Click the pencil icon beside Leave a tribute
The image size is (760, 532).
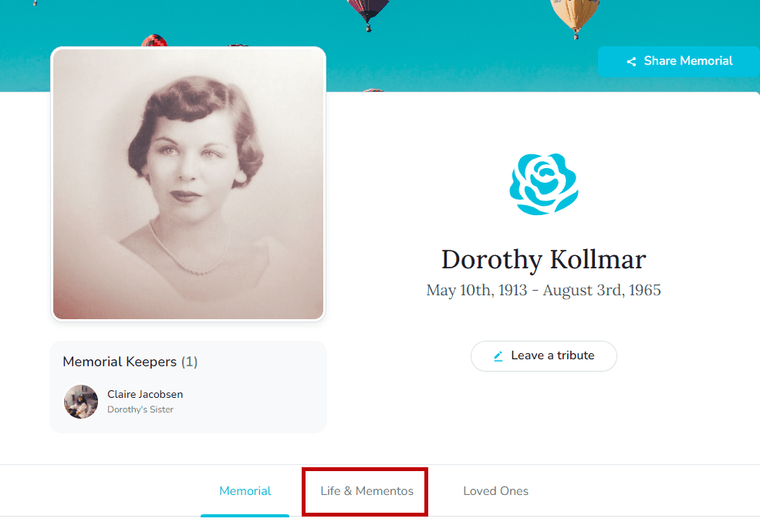pos(498,356)
